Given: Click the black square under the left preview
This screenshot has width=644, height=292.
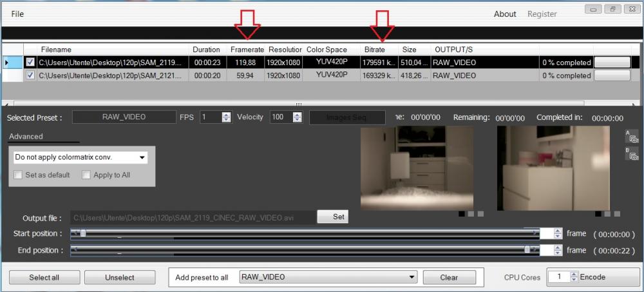Looking at the screenshot, I should (x=462, y=214).
